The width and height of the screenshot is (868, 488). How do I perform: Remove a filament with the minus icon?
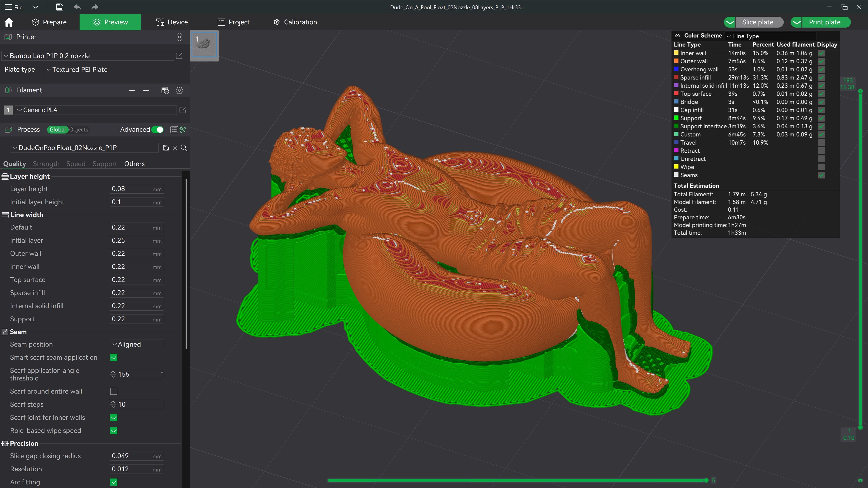(x=146, y=90)
